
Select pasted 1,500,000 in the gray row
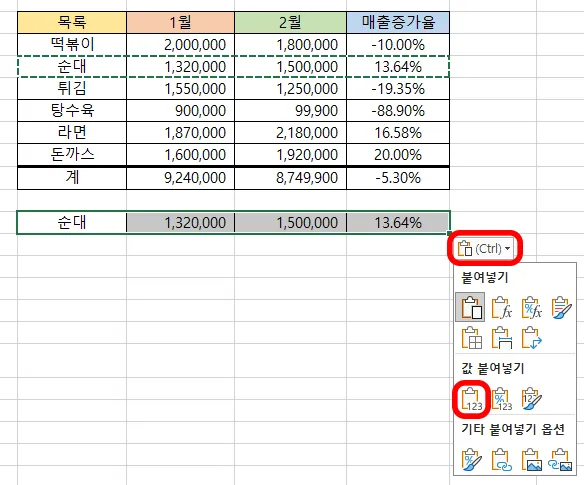point(290,222)
